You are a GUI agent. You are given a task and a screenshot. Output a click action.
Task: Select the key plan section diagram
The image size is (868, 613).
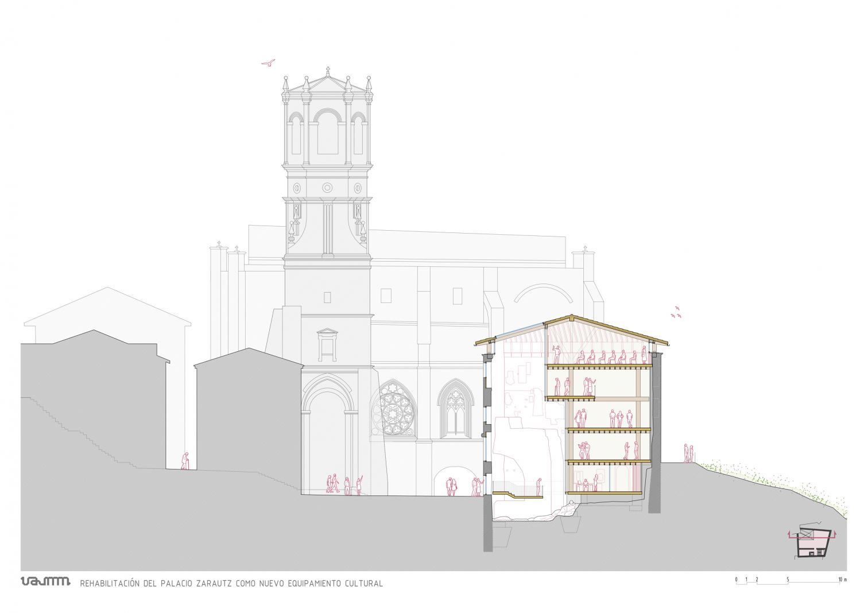coord(811,542)
